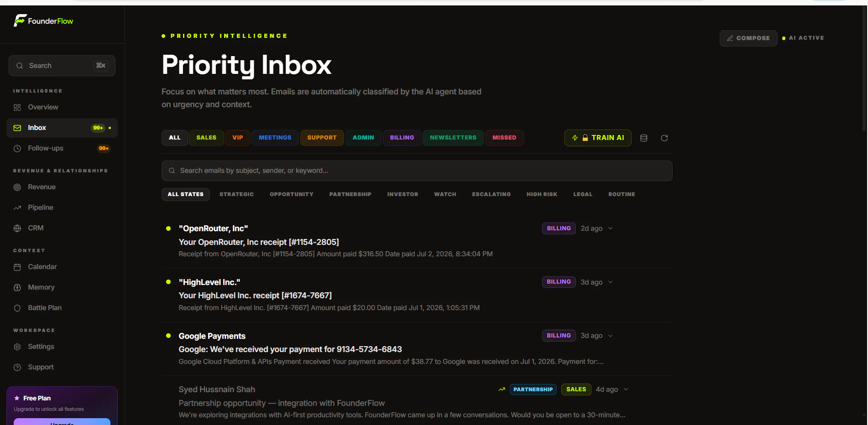Click the Follow-ups 99+ badge
The width and height of the screenshot is (868, 425).
pyautogui.click(x=104, y=148)
